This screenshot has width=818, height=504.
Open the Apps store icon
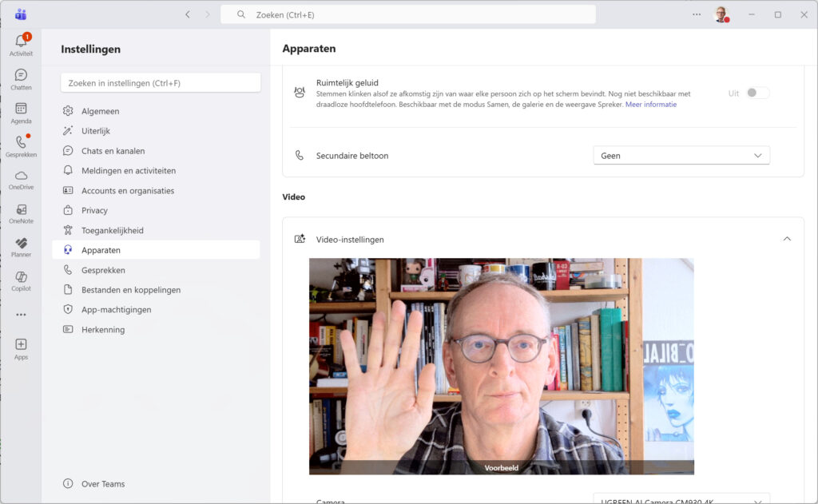[21, 348]
